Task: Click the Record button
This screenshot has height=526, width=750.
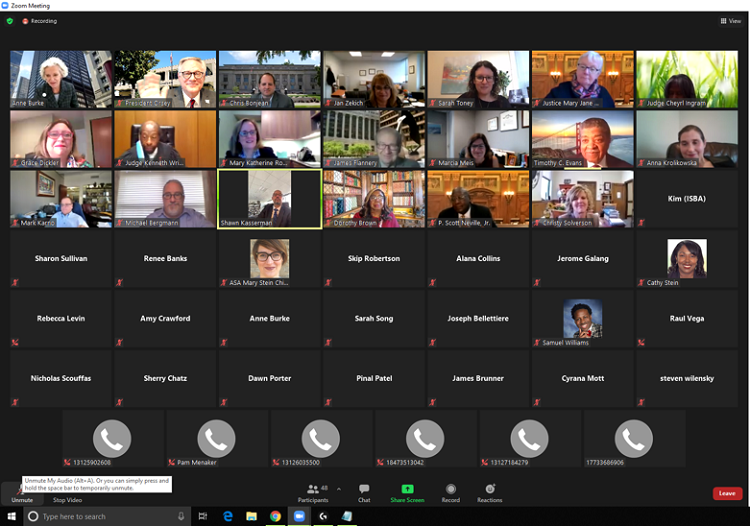Action: (451, 492)
